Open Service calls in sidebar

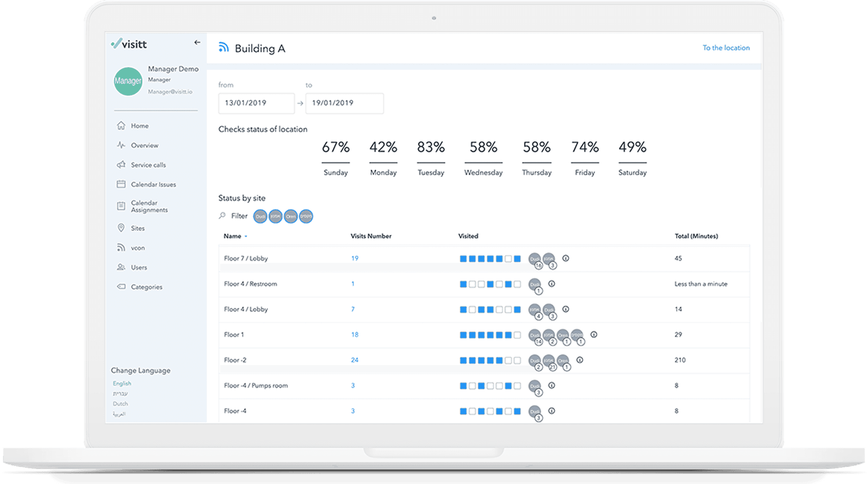[141, 165]
